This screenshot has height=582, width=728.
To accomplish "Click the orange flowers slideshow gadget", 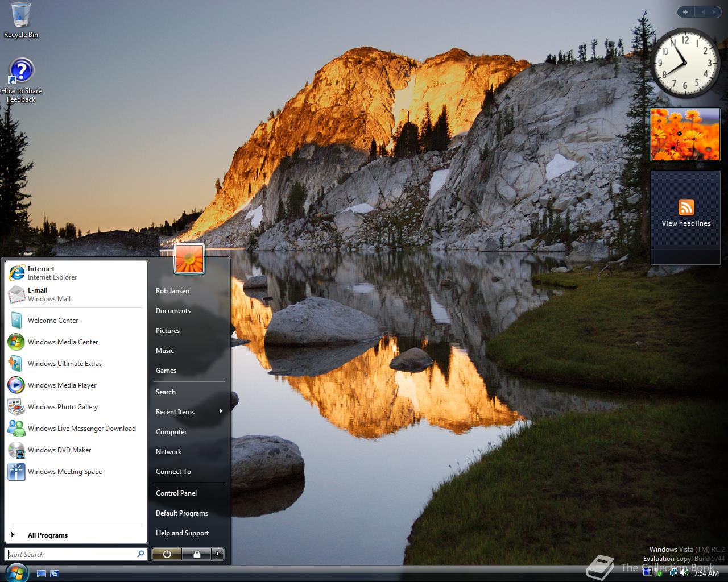I will coord(685,135).
